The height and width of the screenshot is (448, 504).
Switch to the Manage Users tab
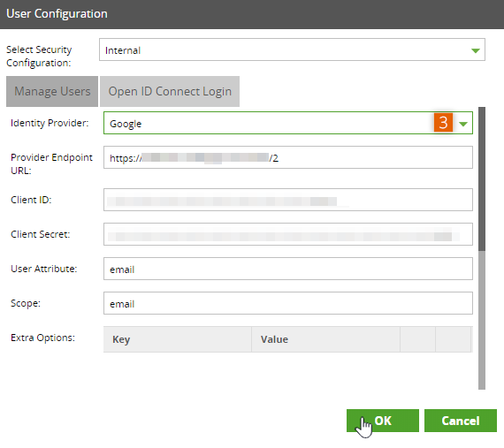(52, 91)
